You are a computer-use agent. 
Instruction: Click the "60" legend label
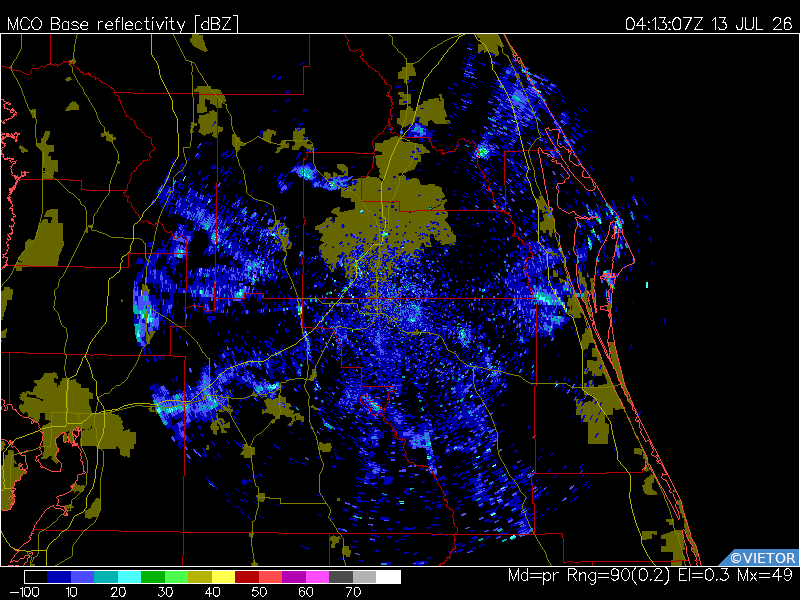click(x=306, y=592)
